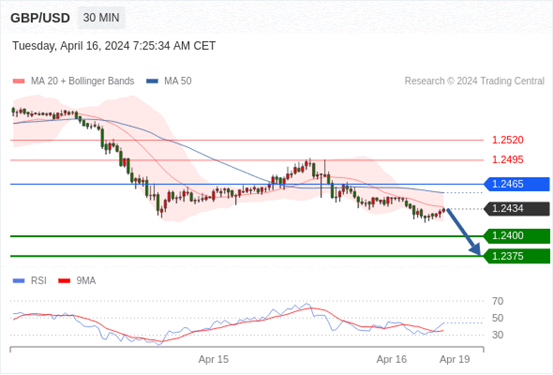
Task: Click the blue 1.2465 pivot price tag
Action: tap(517, 184)
